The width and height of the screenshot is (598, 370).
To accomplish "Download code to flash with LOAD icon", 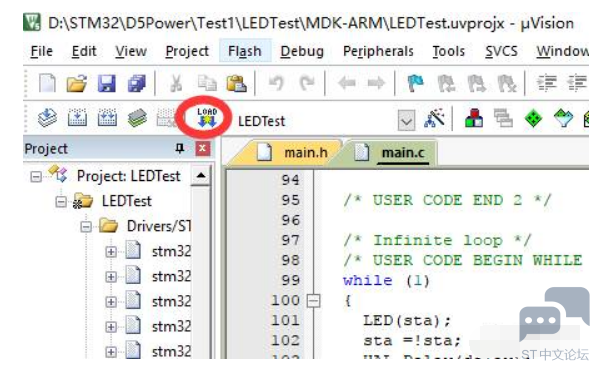I will coord(207,117).
